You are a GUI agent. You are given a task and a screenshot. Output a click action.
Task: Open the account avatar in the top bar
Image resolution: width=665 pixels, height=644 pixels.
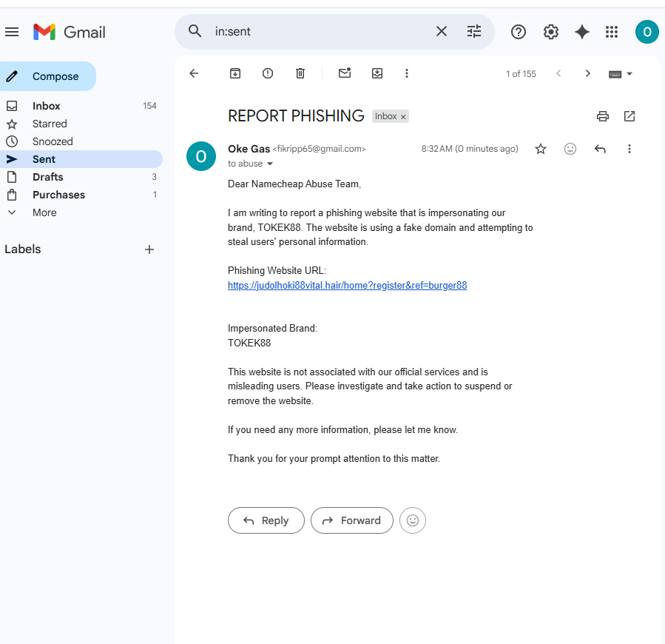click(x=647, y=32)
